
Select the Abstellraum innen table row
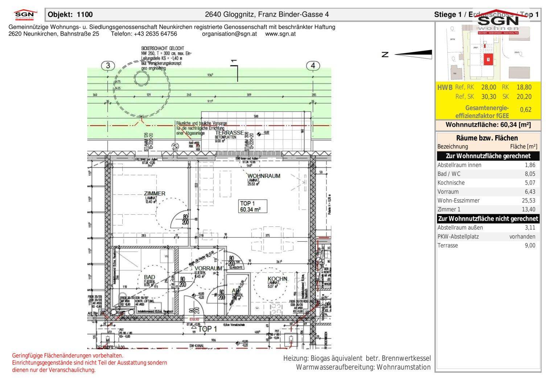(488, 165)
